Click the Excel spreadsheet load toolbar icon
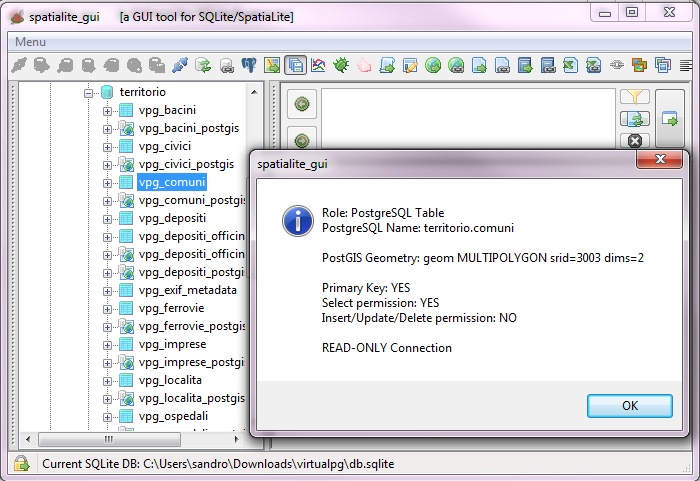This screenshot has height=481, width=700. (570, 66)
